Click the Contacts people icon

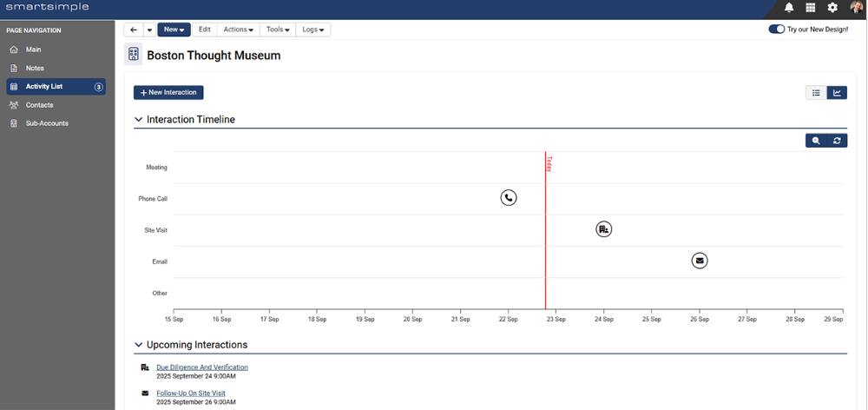click(x=14, y=105)
